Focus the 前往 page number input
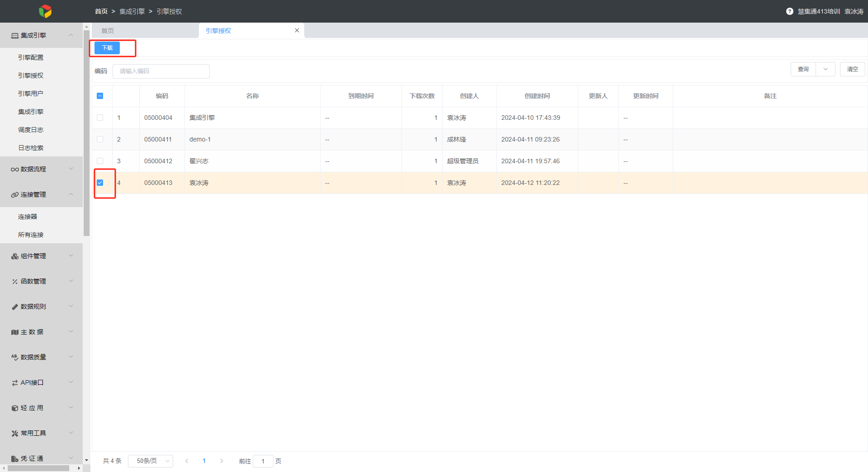 263,461
